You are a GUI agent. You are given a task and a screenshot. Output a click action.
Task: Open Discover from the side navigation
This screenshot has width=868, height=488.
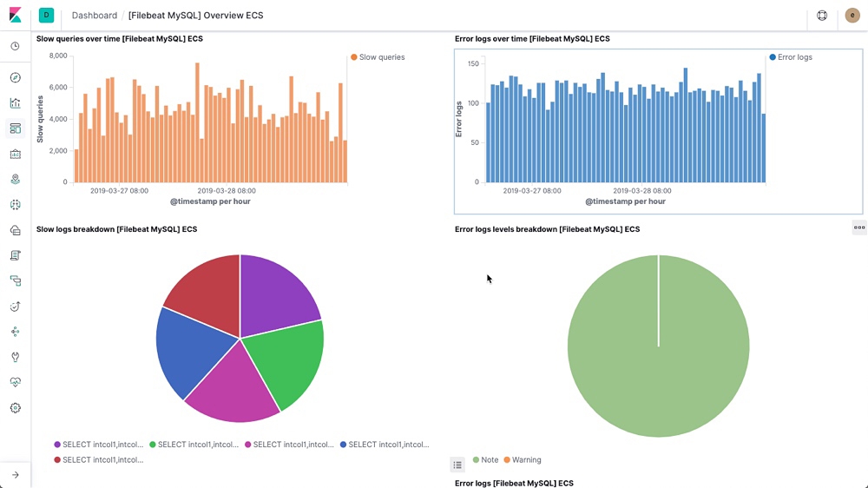tap(15, 78)
